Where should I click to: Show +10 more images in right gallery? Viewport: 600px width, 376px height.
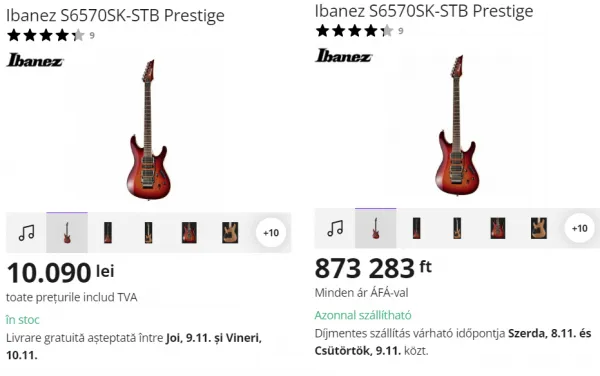click(x=579, y=228)
